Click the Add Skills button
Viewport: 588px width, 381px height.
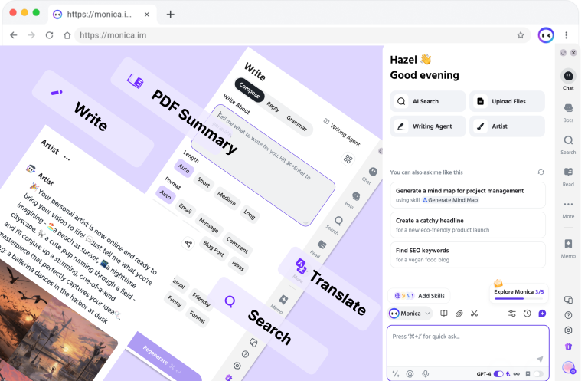419,296
